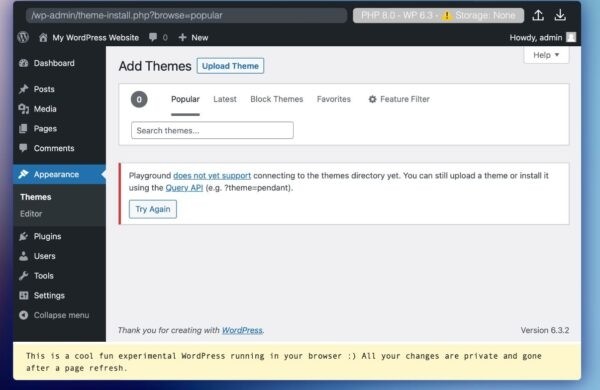This screenshot has height=390, width=600.
Task: Open the Feature Filter tab
Action: click(x=399, y=100)
